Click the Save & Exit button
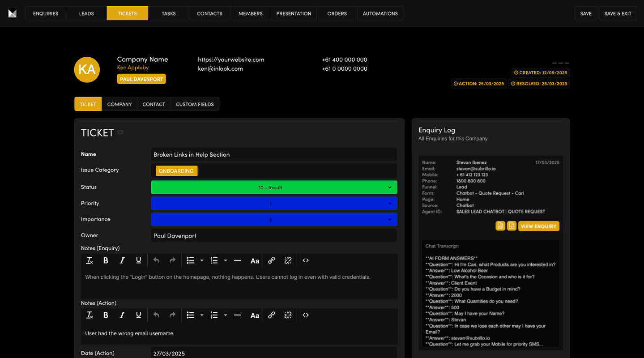 click(618, 13)
